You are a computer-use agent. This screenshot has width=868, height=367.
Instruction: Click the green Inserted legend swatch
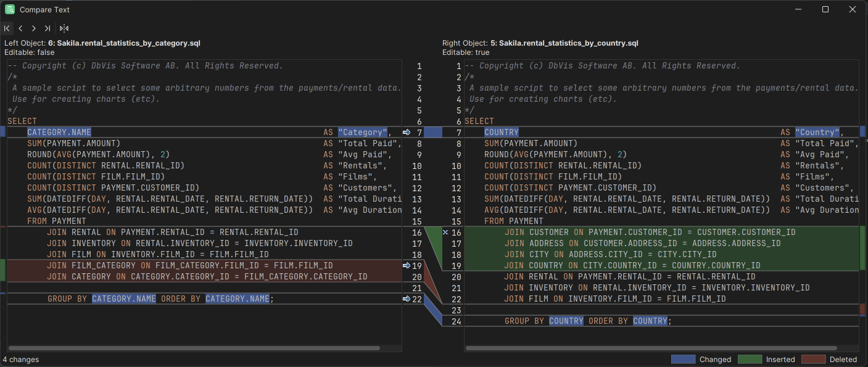[750, 359]
